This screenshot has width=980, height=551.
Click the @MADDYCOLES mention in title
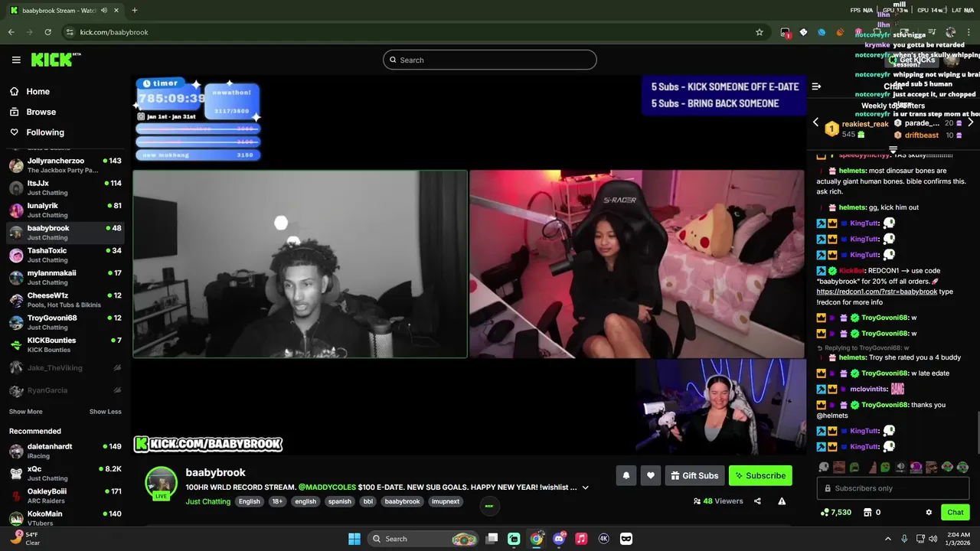(327, 487)
